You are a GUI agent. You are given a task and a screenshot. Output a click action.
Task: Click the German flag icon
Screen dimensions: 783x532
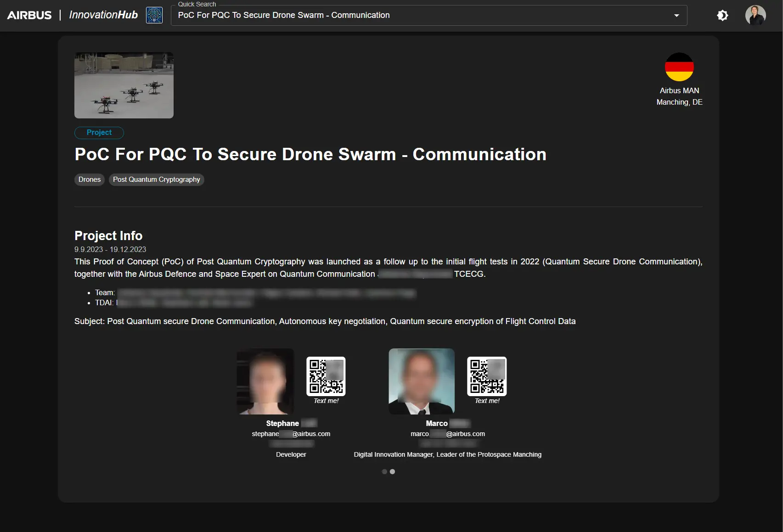pyautogui.click(x=679, y=67)
